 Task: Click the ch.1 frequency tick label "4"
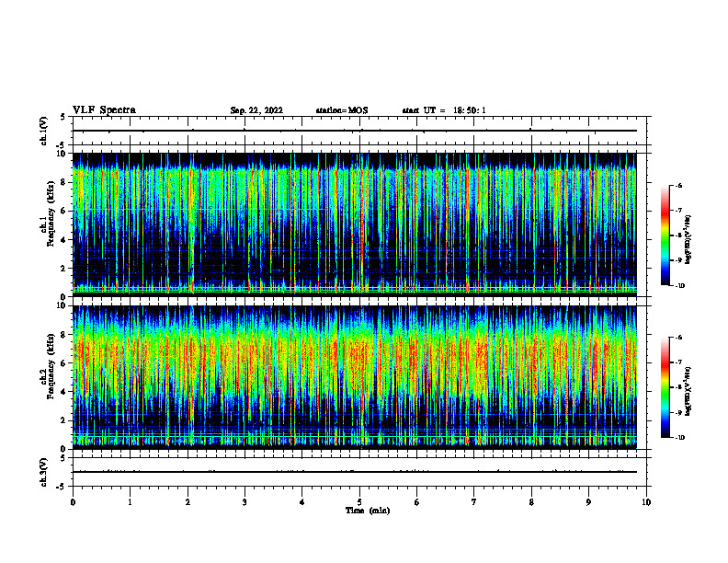coord(64,240)
